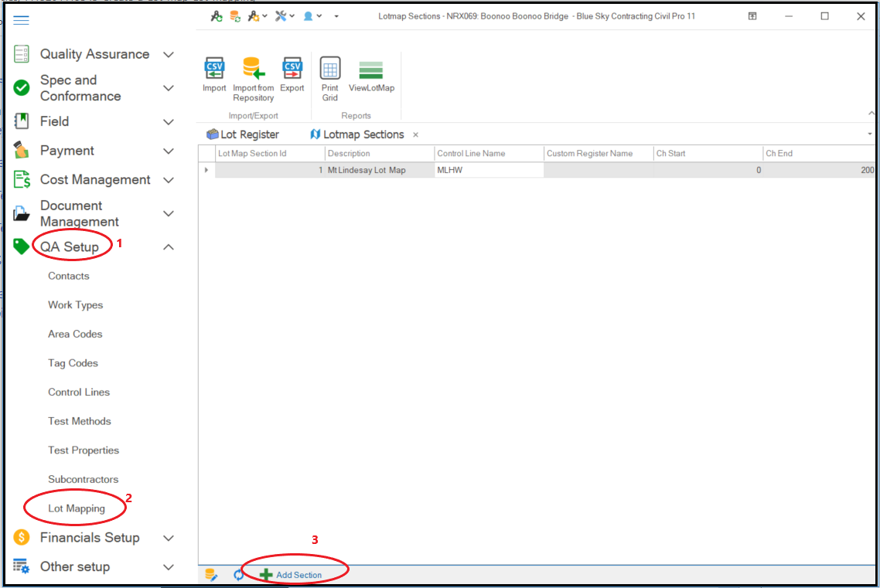Click the first title bar quick-access icon
The height and width of the screenshot is (588, 880).
(x=217, y=16)
